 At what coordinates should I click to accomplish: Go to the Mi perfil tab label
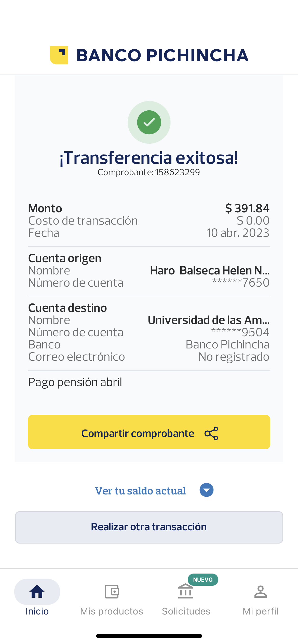(x=260, y=611)
